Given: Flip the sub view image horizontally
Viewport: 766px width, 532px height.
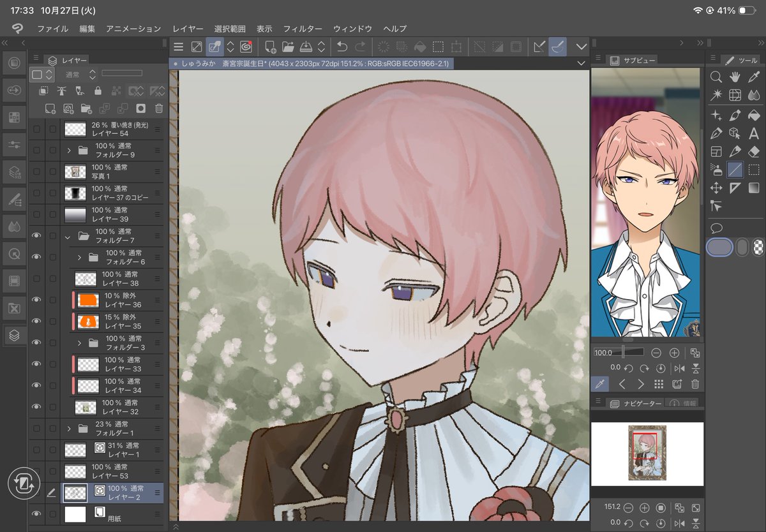Looking at the screenshot, I should click(679, 368).
